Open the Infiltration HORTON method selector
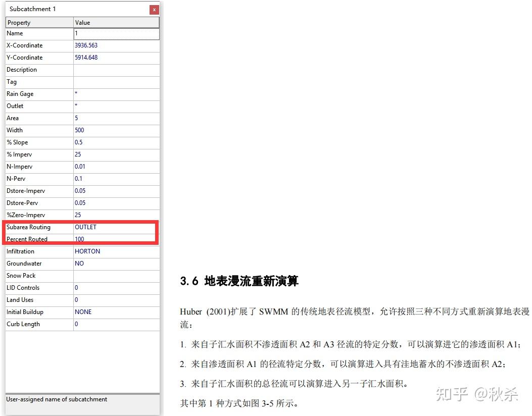This screenshot has height=416, width=532. [x=116, y=251]
